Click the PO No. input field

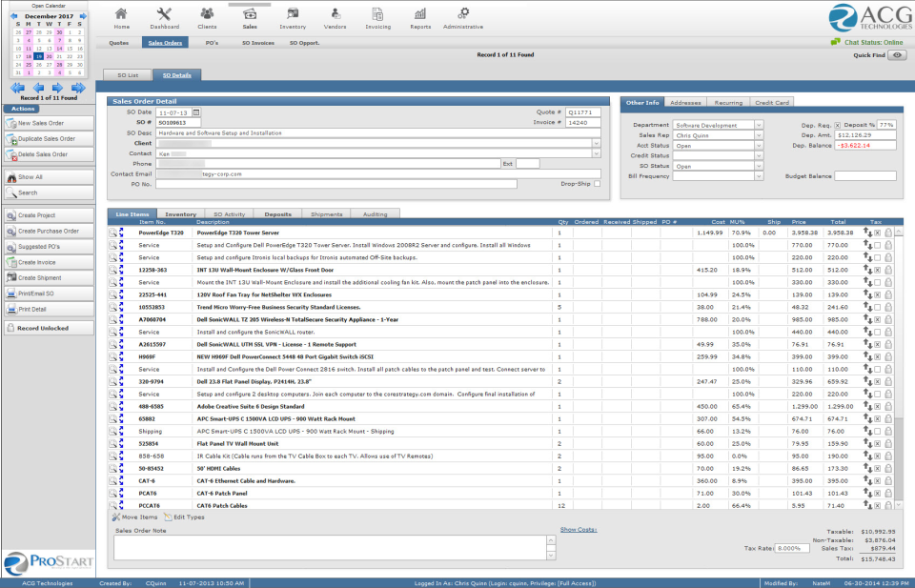[x=336, y=184]
